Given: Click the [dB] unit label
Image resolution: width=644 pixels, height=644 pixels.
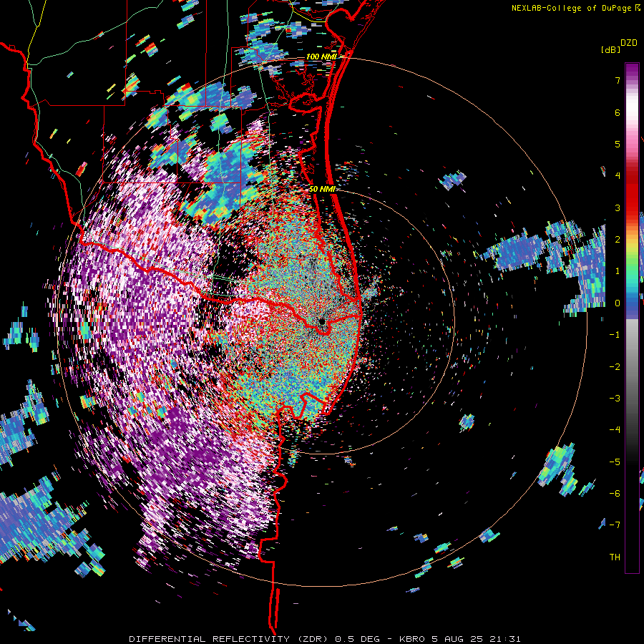Looking at the screenshot, I should [x=610, y=50].
